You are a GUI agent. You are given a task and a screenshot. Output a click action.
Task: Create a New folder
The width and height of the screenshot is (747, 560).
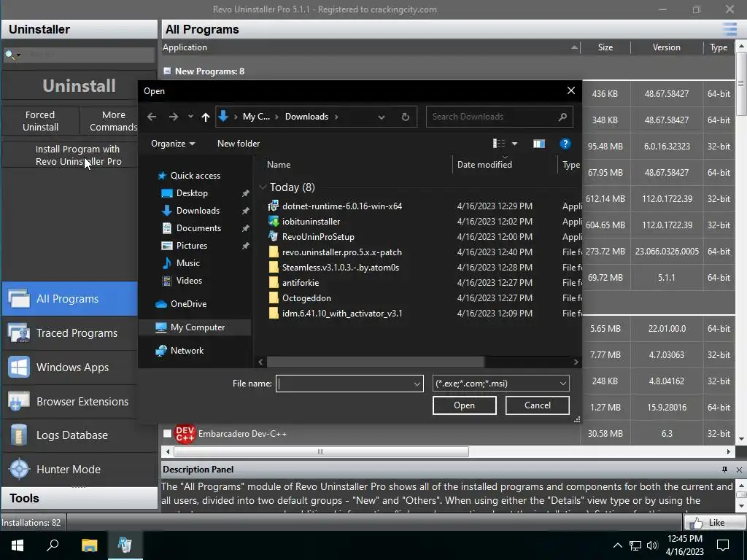[239, 144]
